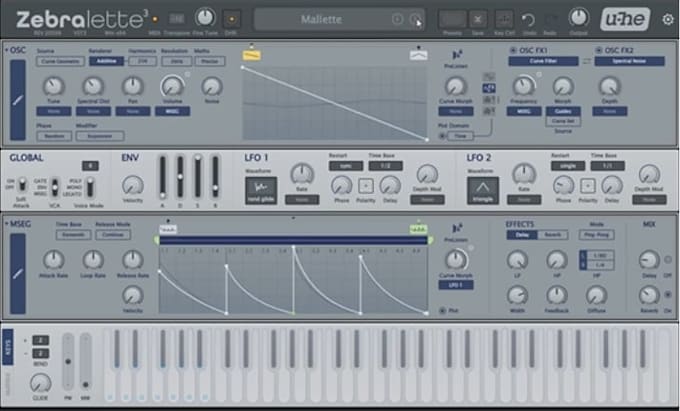Open the Harmonics dropdown
680x411 pixels.
(142, 62)
